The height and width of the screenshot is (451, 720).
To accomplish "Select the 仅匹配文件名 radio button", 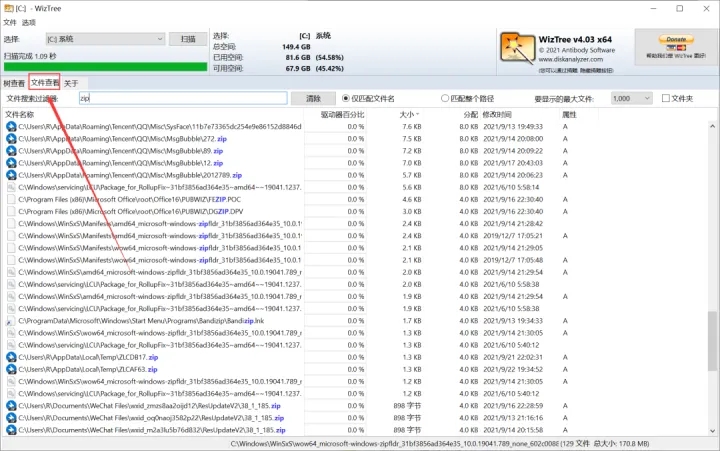I will click(x=346, y=98).
